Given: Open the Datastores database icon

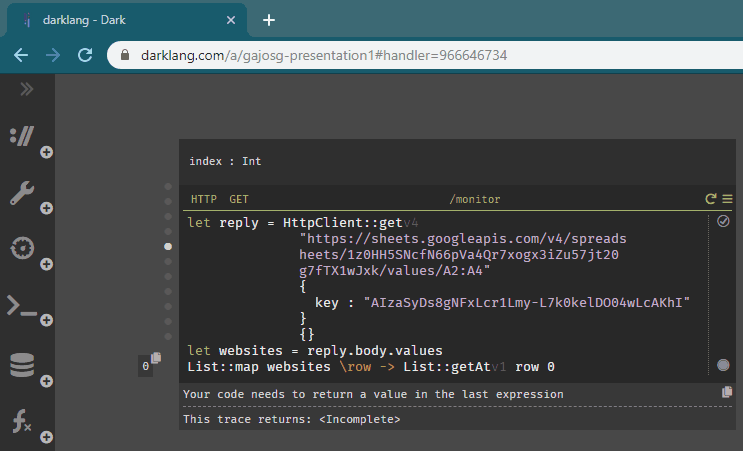Looking at the screenshot, I should (22, 365).
